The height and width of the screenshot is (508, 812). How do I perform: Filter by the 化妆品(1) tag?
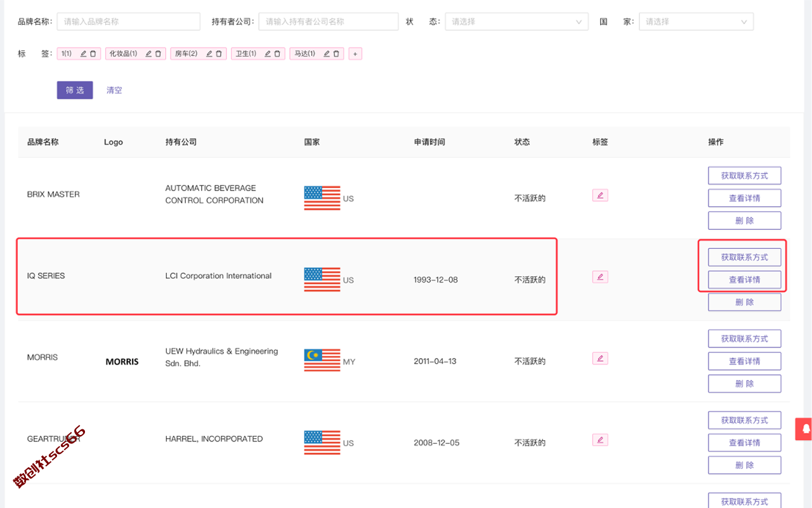[x=123, y=54]
